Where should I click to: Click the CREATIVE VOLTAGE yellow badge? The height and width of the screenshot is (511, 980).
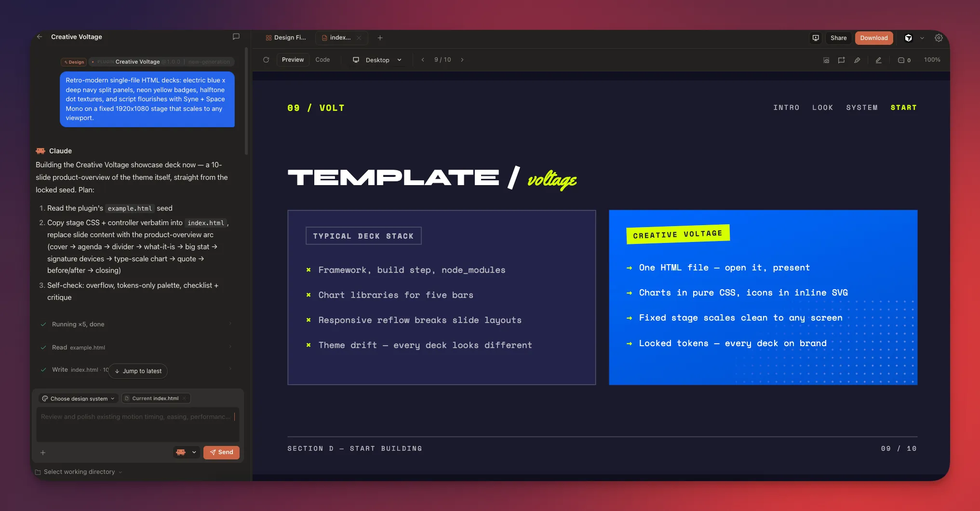[678, 234]
